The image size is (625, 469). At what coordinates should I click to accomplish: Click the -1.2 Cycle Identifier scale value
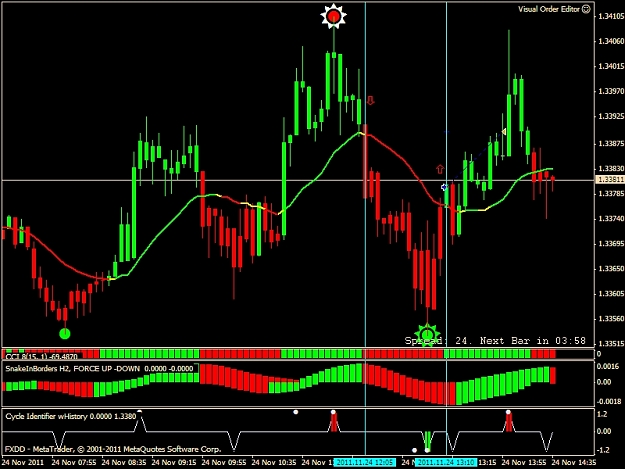coord(603,450)
